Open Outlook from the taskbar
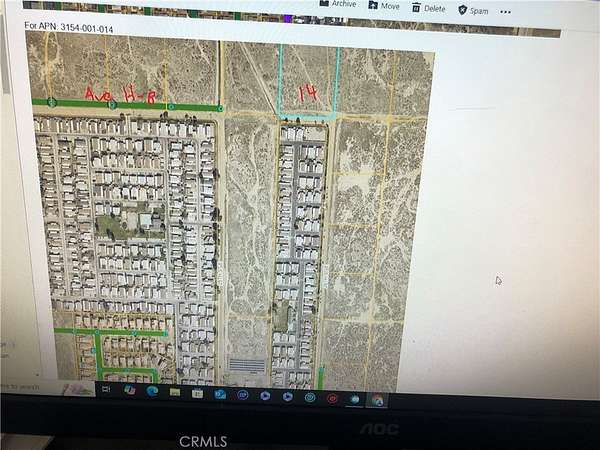 coord(220,394)
